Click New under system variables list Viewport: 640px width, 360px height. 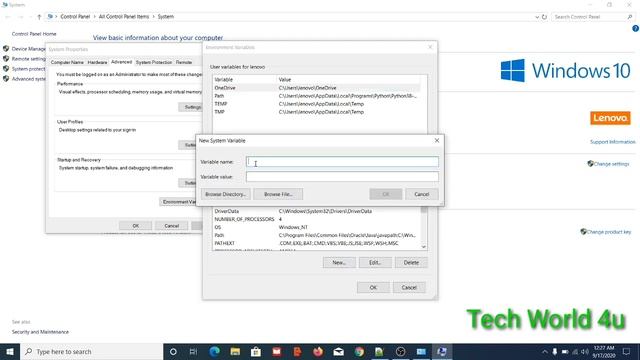pyautogui.click(x=339, y=263)
